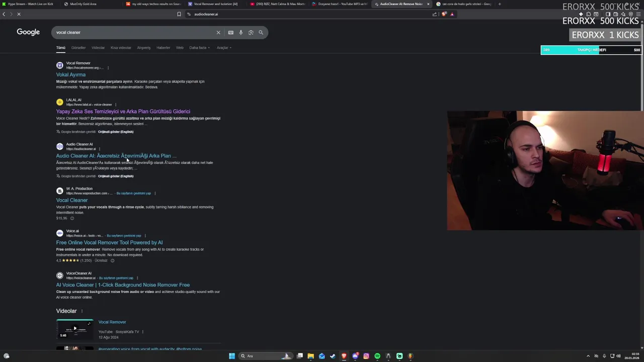Image resolution: width=644 pixels, height=362 pixels.
Task: Switch to Haberler search tab
Action: 164,48
